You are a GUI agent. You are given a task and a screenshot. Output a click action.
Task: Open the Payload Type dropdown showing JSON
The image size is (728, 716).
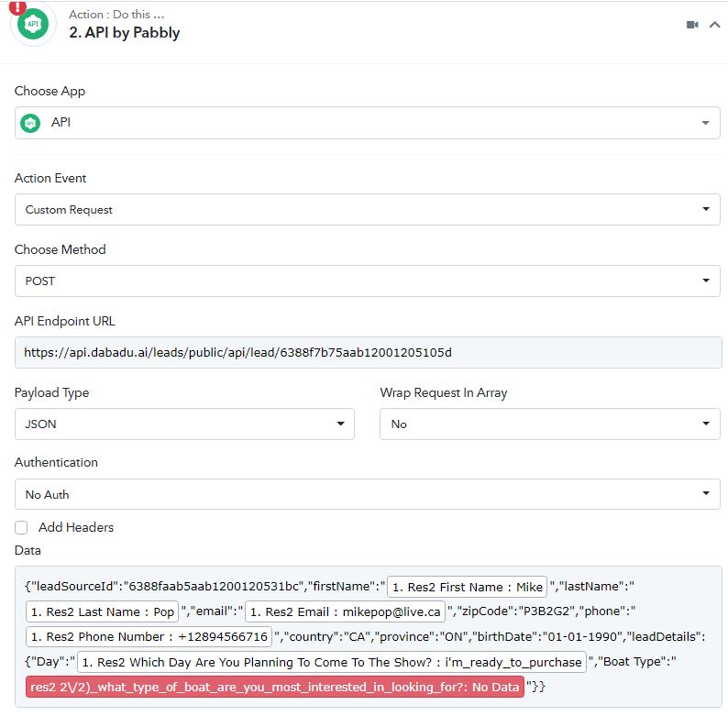(x=184, y=424)
